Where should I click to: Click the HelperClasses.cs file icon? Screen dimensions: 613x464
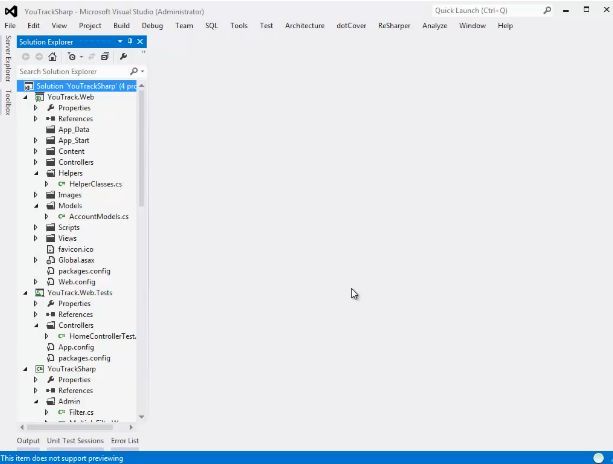click(61, 184)
